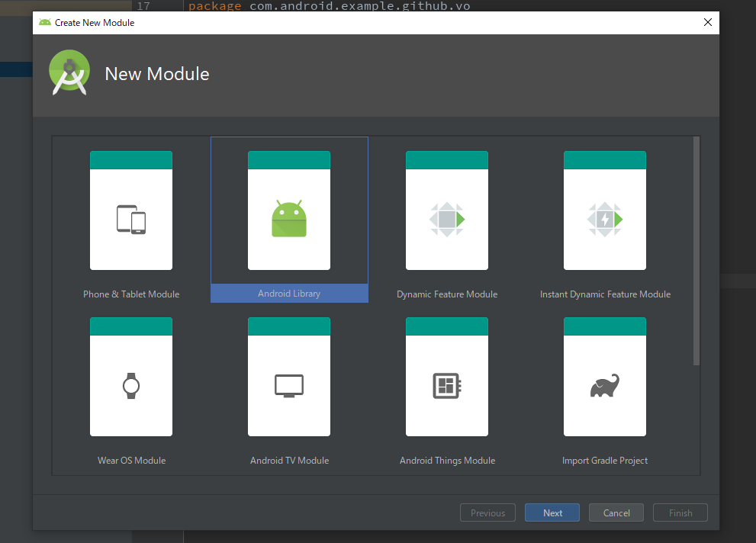
Task: Pick the Android Things Module icon
Action: 447,386
